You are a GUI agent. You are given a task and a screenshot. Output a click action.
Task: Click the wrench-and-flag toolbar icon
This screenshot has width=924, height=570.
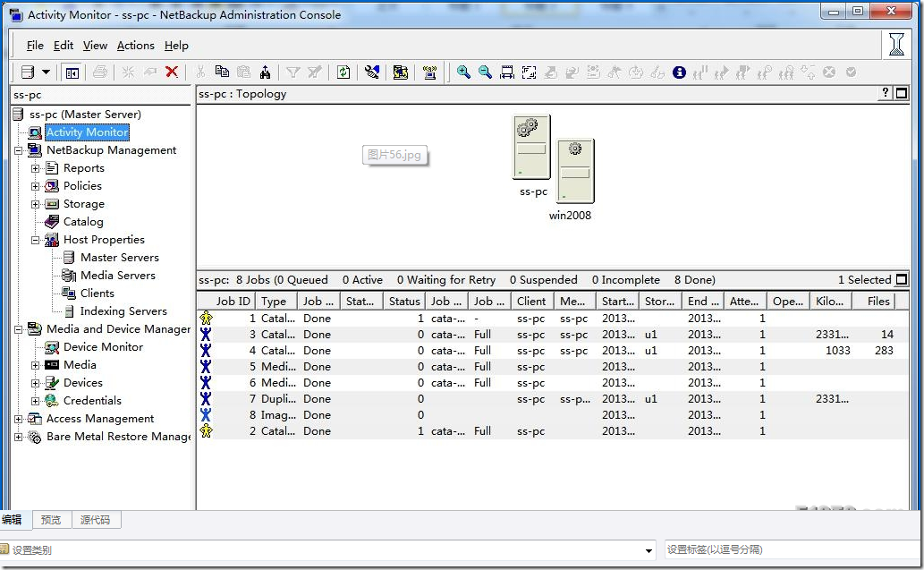pyautogui.click(x=372, y=72)
